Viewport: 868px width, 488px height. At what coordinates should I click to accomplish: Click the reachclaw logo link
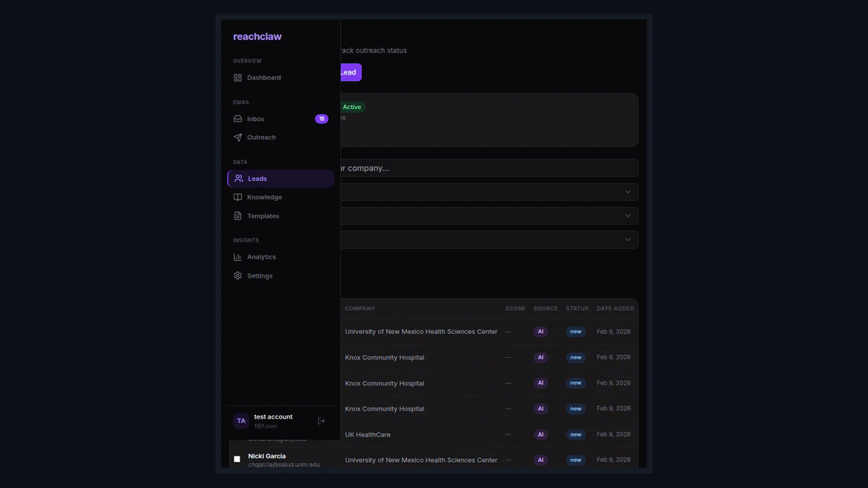(258, 37)
